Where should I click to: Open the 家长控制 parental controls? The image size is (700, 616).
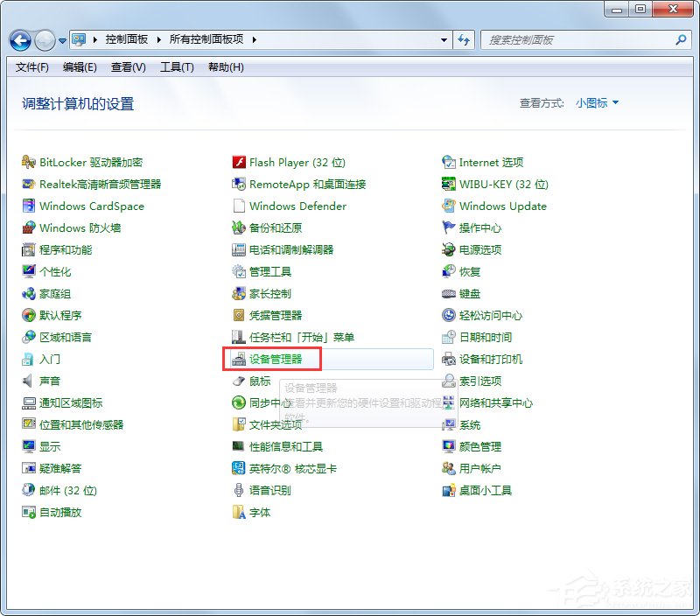click(271, 293)
